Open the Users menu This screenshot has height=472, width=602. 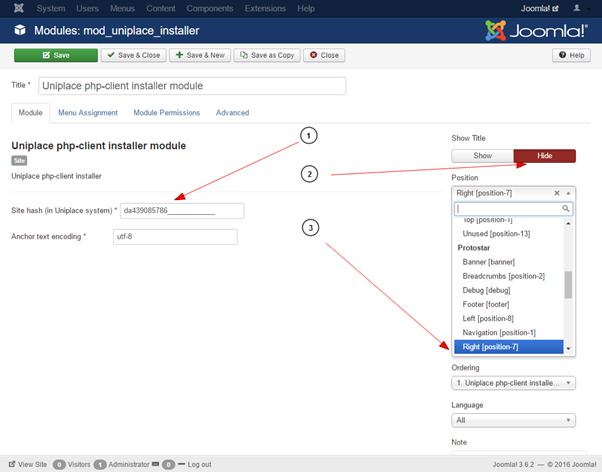click(87, 8)
